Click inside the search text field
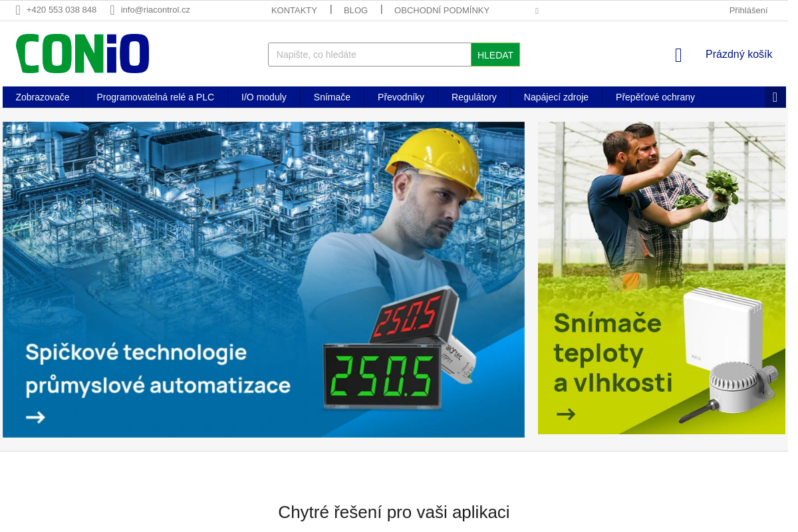 pyautogui.click(x=369, y=54)
